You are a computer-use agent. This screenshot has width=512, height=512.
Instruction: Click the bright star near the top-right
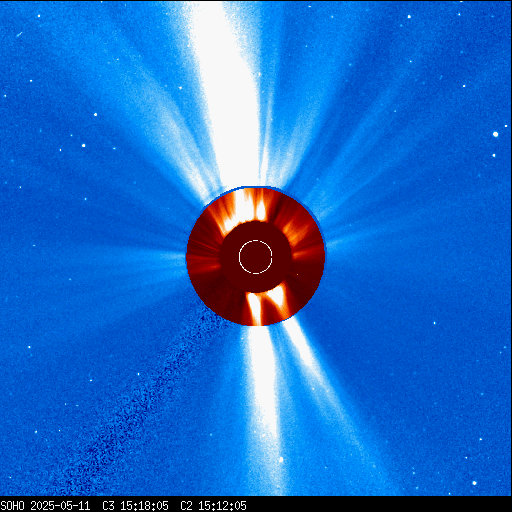click(x=409, y=16)
